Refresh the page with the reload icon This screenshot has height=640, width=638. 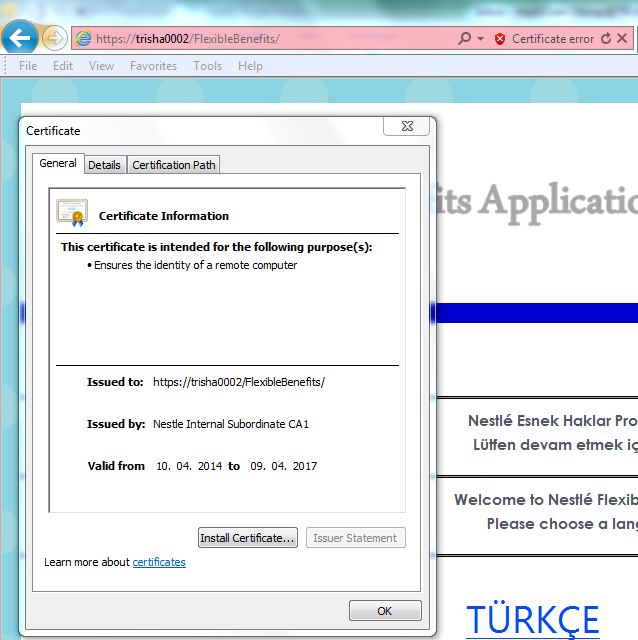606,38
